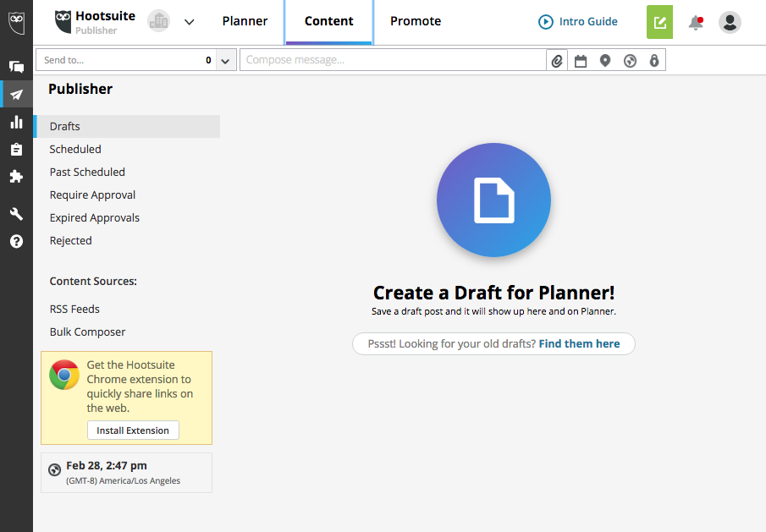Image resolution: width=766 pixels, height=532 pixels.
Task: Open the notifications bell
Action: click(x=696, y=23)
